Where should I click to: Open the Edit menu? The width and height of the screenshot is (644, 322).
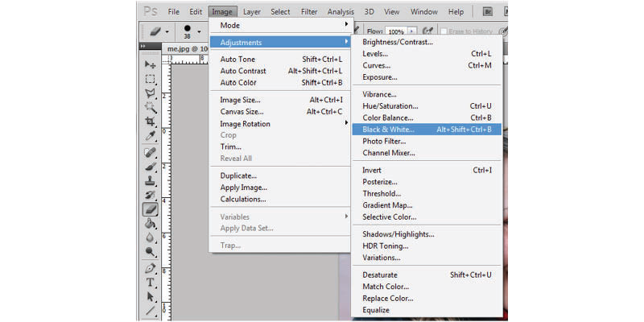tap(196, 12)
